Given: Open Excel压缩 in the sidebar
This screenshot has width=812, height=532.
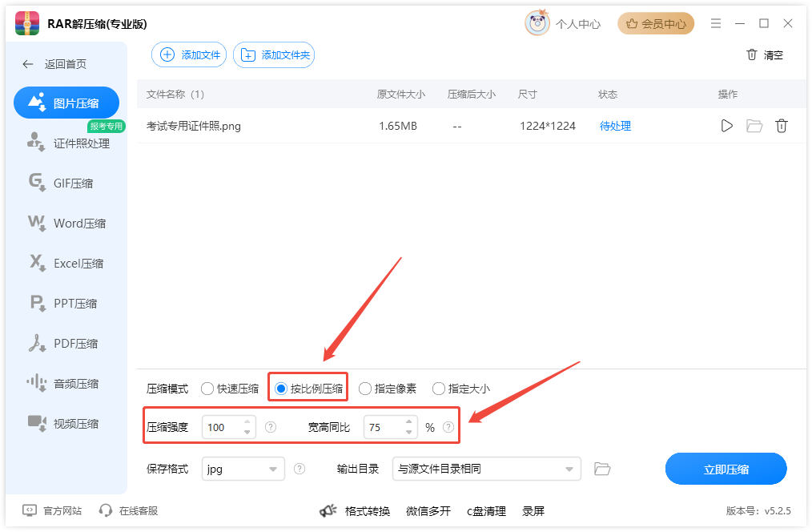Looking at the screenshot, I should (x=66, y=263).
